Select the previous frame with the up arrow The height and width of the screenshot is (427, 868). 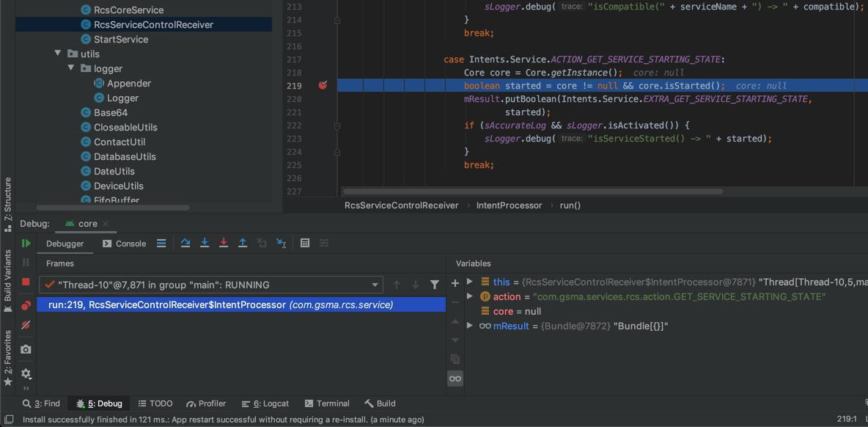click(397, 285)
